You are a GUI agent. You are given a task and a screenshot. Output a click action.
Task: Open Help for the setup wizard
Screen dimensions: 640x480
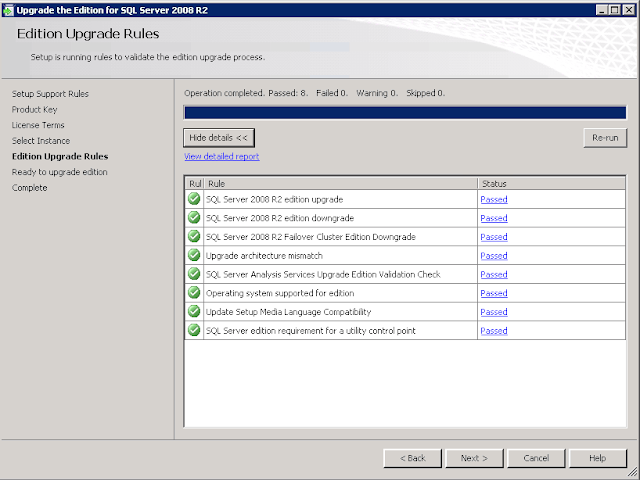coord(598,458)
